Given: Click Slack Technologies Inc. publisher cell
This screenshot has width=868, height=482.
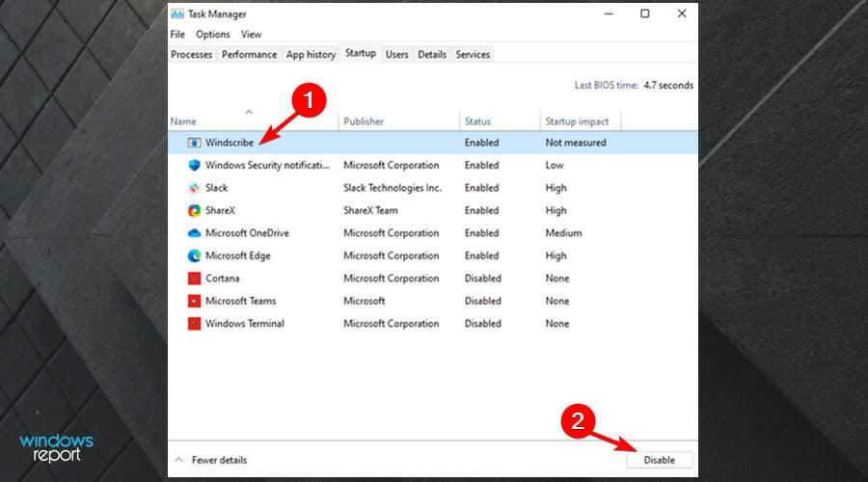Looking at the screenshot, I should tap(392, 188).
